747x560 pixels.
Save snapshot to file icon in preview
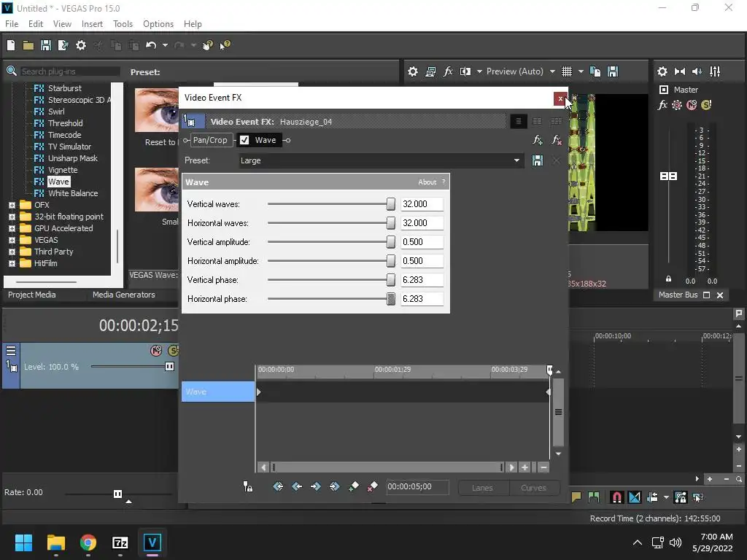pos(613,71)
